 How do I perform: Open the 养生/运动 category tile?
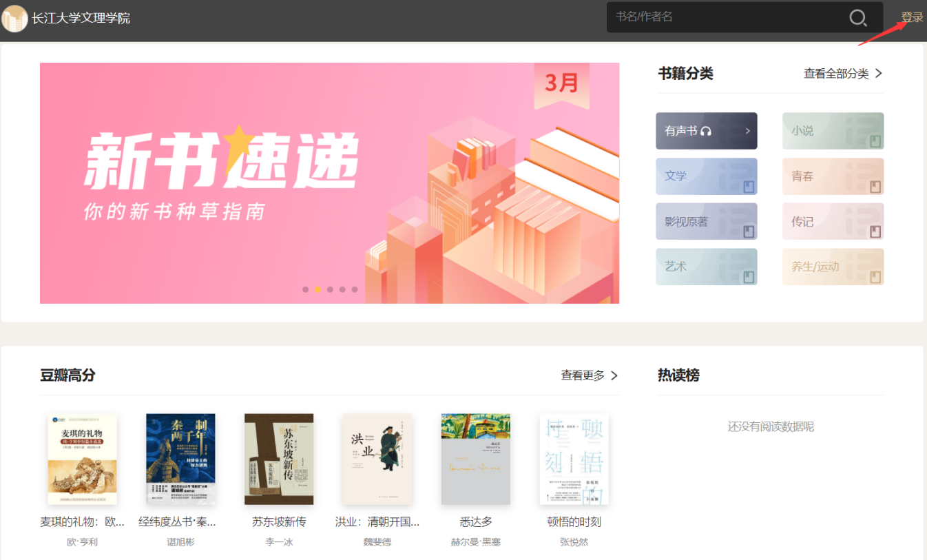pyautogui.click(x=833, y=267)
